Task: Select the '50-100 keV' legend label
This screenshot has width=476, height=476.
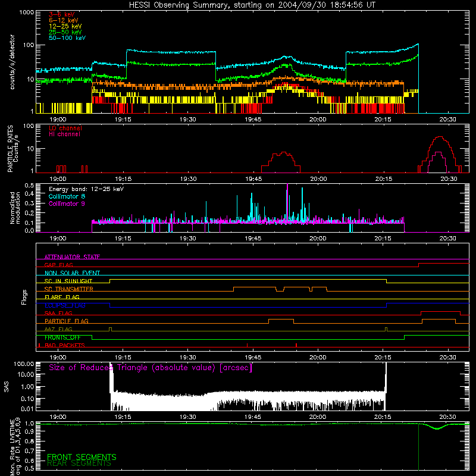Action: coord(67,38)
